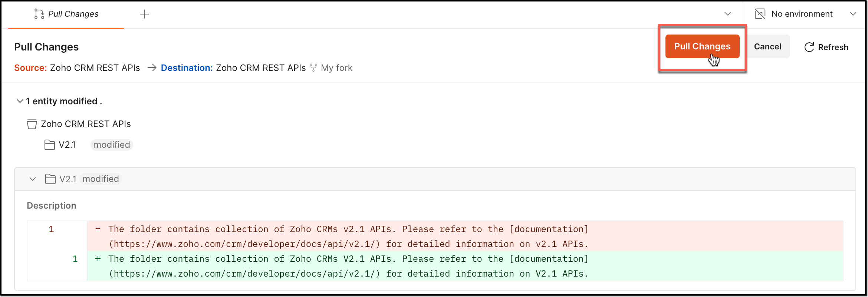
Task: Switch to the Pull Changes tab
Action: (x=73, y=14)
